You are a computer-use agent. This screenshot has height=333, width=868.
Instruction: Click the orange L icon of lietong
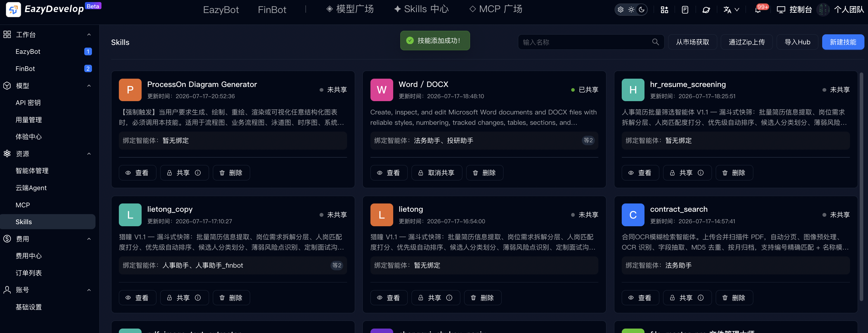(x=381, y=215)
